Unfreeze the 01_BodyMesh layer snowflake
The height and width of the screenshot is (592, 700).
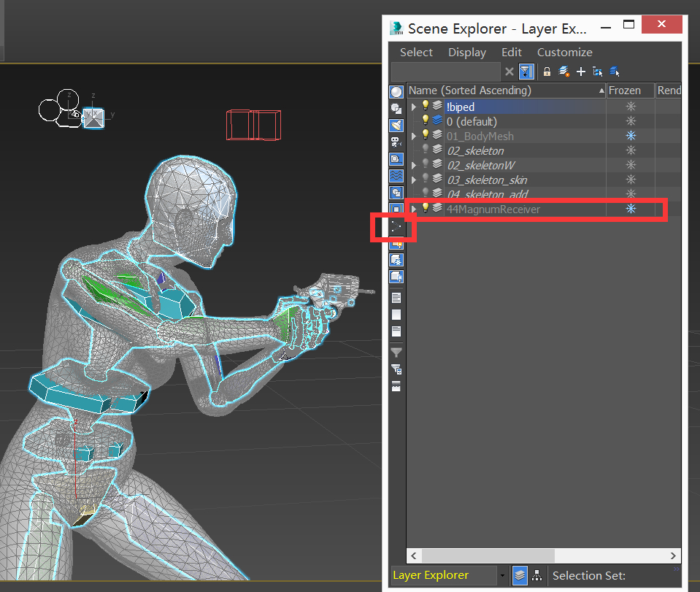coord(631,135)
